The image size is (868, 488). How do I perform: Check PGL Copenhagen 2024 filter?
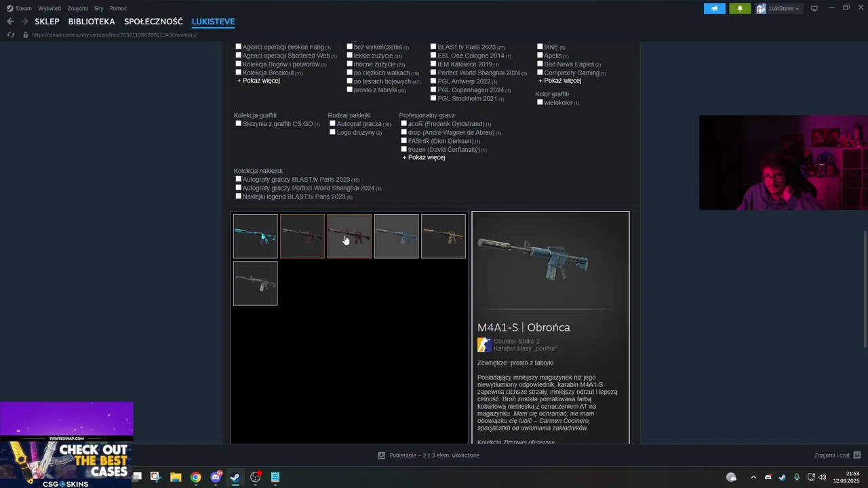click(433, 89)
